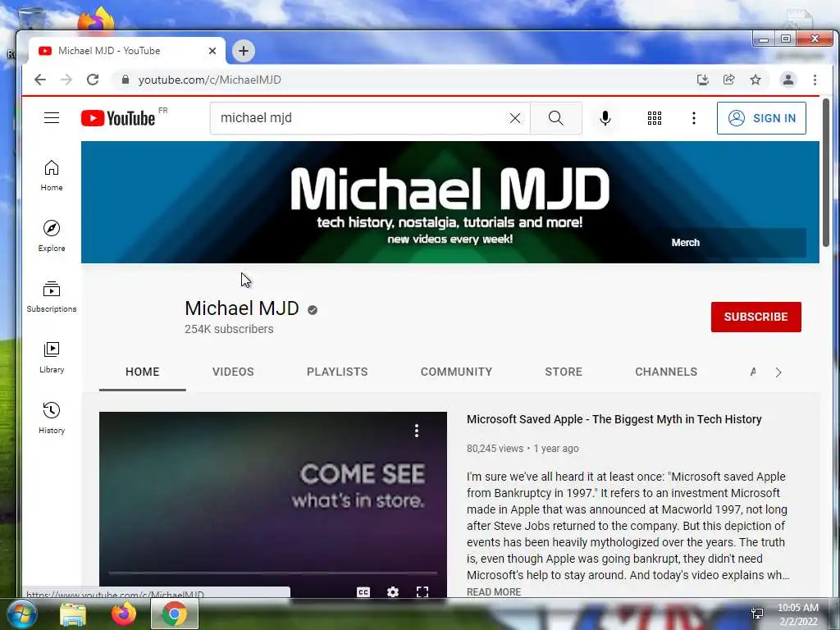Open YouTube hamburger guide menu
This screenshot has height=630, width=840.
click(x=52, y=118)
